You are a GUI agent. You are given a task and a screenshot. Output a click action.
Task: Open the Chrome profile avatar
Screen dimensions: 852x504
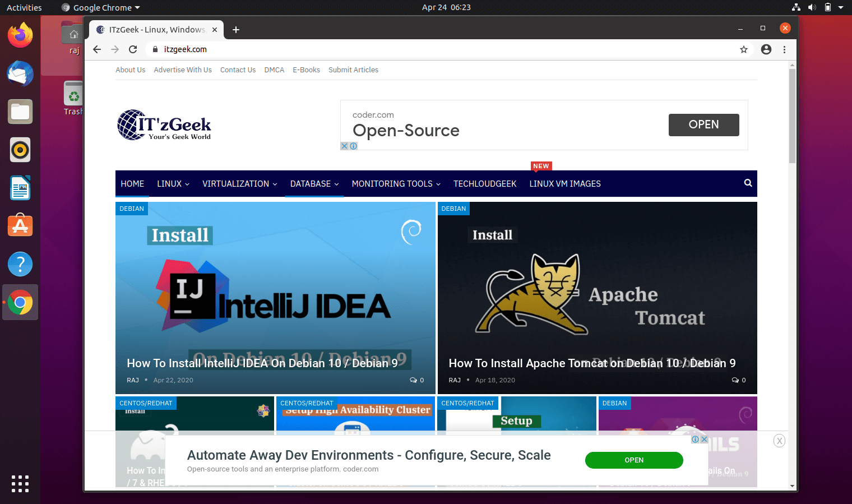point(766,49)
